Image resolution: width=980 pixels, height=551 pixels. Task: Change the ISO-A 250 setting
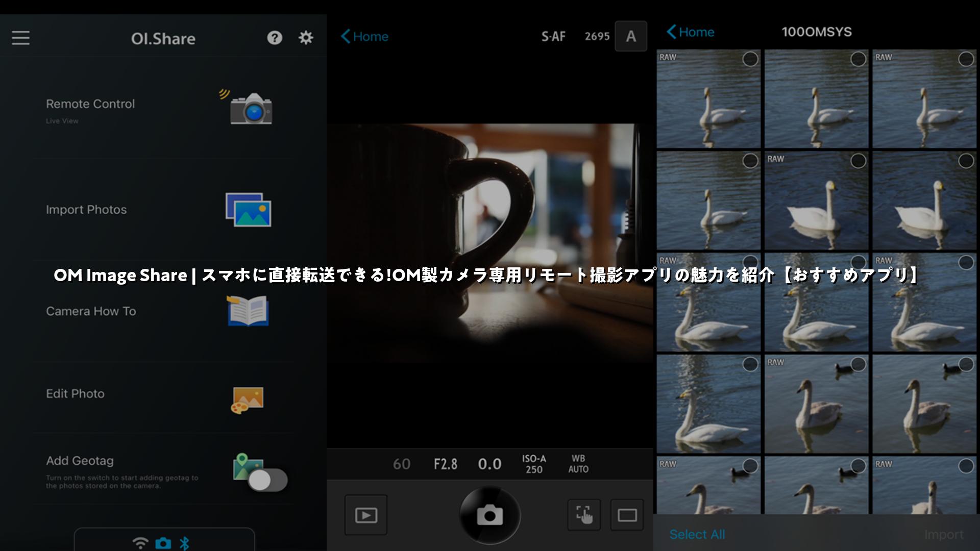534,464
